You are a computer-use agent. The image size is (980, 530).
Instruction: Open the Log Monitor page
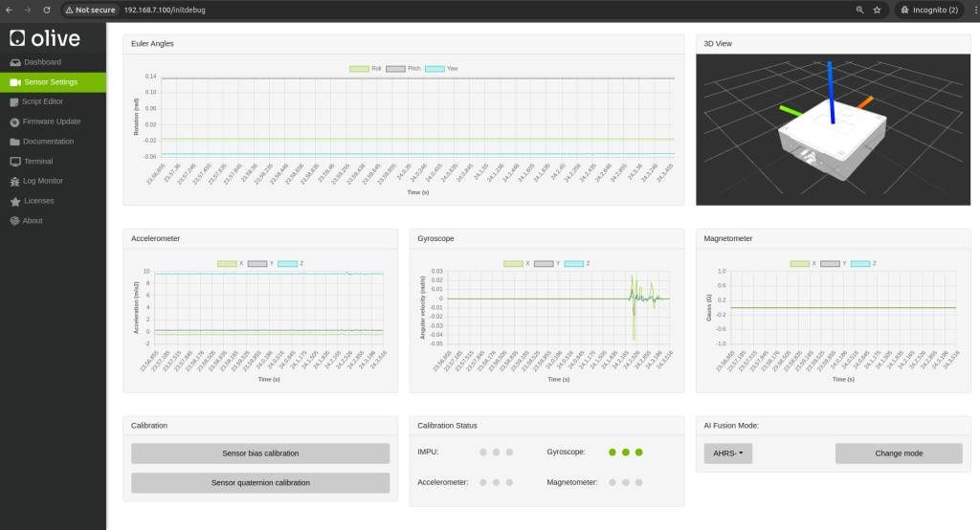tap(43, 181)
